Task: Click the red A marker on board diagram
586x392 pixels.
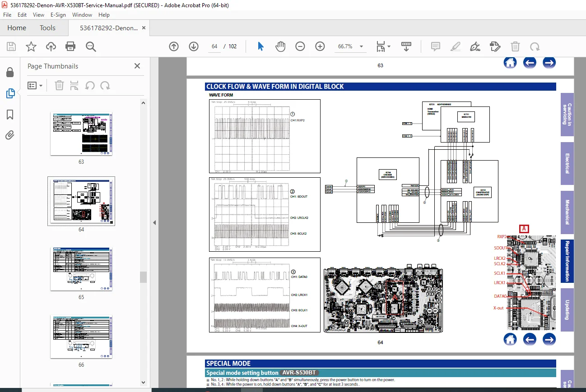Action: (x=524, y=229)
